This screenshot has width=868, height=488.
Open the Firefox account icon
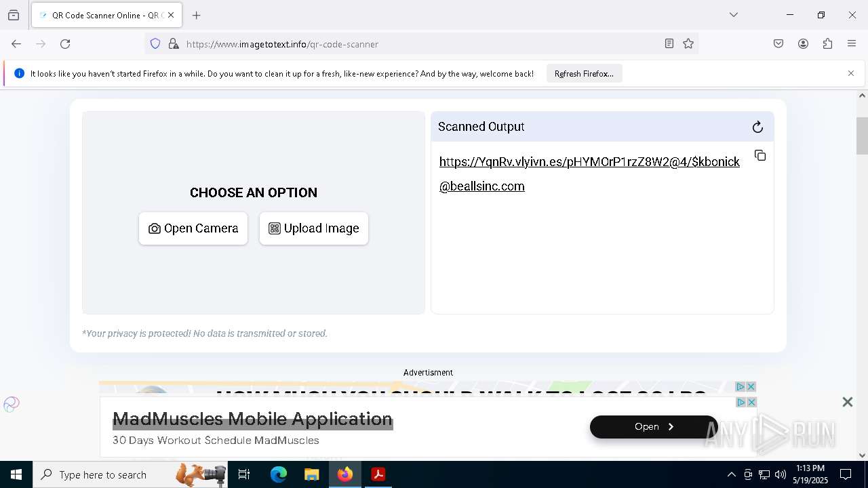803,44
